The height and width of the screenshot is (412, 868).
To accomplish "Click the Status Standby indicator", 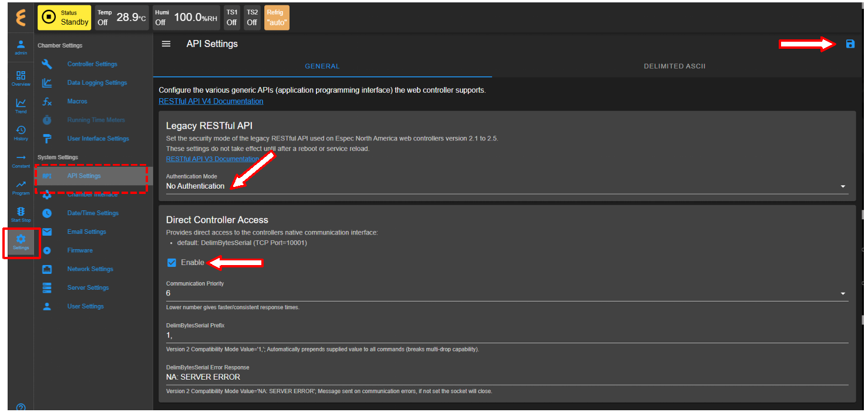I will pyautogui.click(x=64, y=18).
